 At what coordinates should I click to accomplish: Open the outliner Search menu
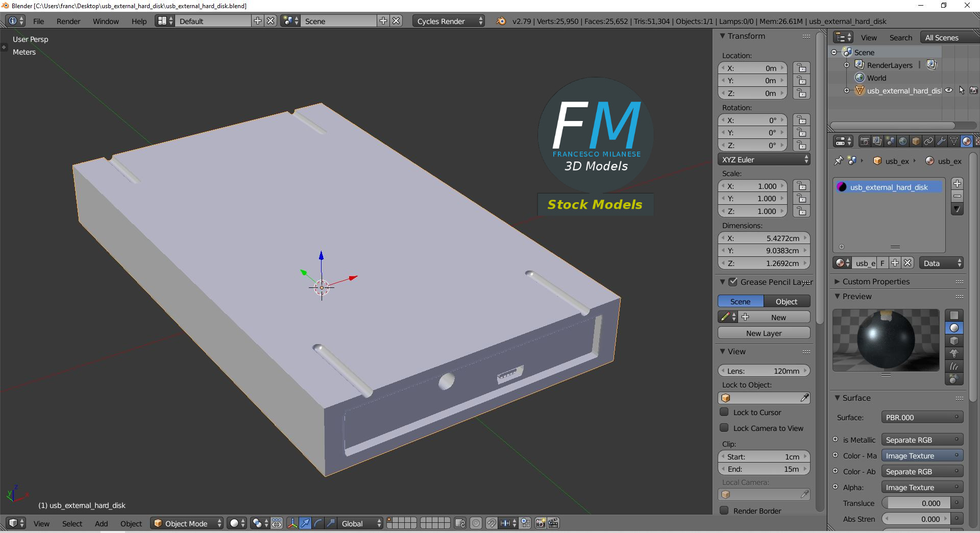pyautogui.click(x=900, y=38)
